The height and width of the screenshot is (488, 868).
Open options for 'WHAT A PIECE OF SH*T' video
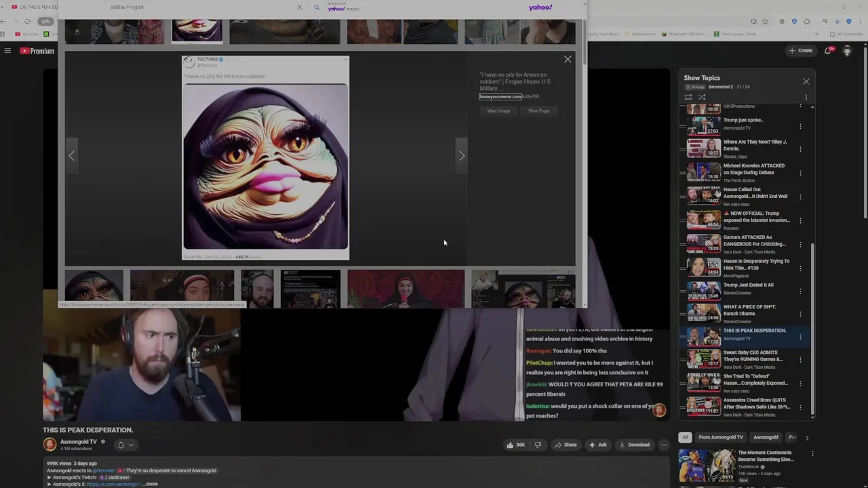800,313
